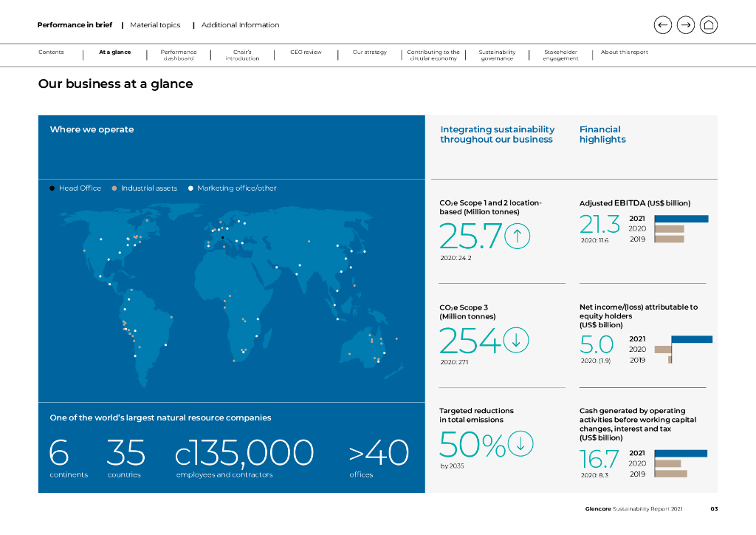Click the down arrow beside 50%
Image resolution: width=756 pixels, height=535 pixels.
[520, 443]
